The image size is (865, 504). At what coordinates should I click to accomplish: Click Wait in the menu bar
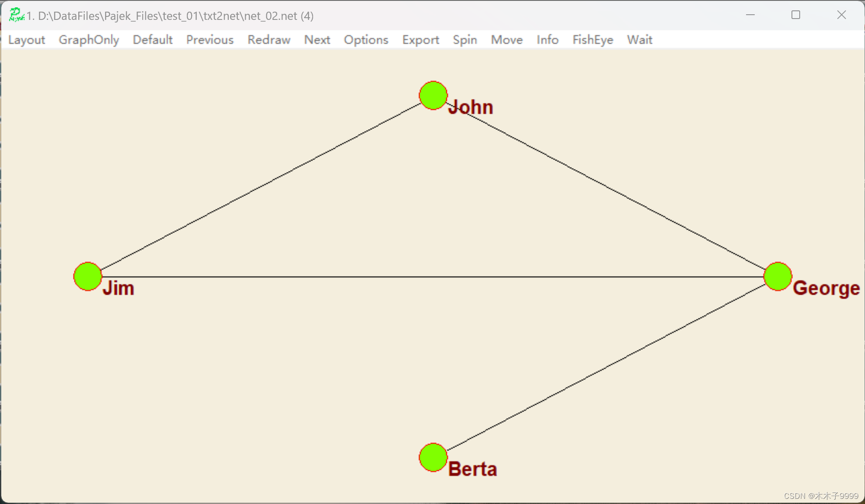tap(639, 40)
